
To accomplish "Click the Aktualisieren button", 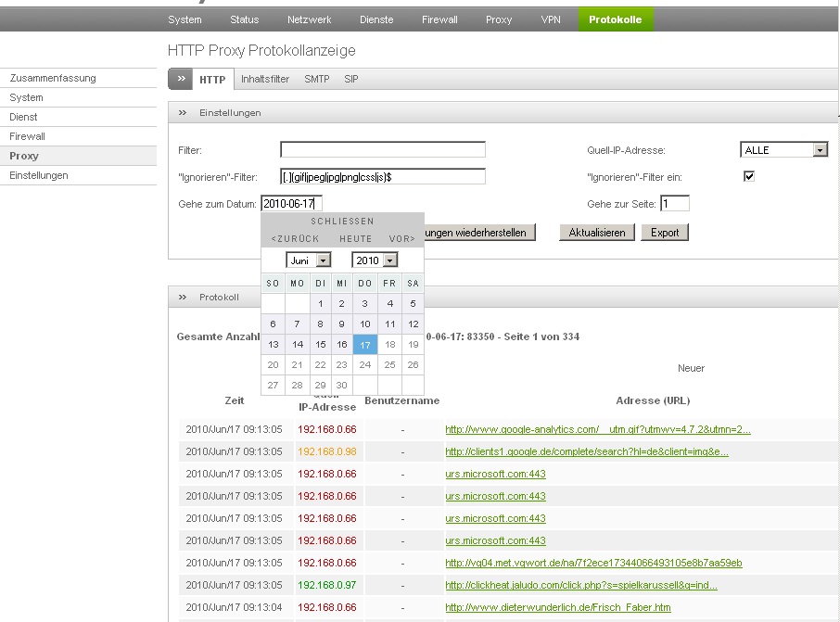I will (x=597, y=233).
